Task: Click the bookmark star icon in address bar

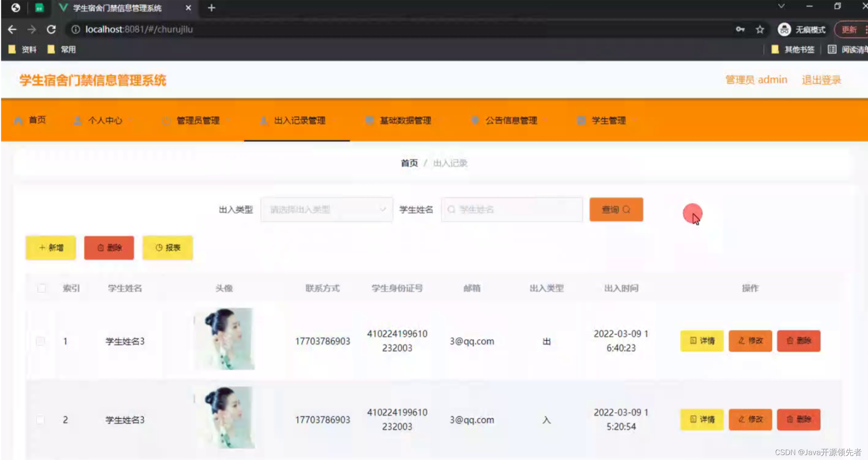Action: click(x=760, y=30)
